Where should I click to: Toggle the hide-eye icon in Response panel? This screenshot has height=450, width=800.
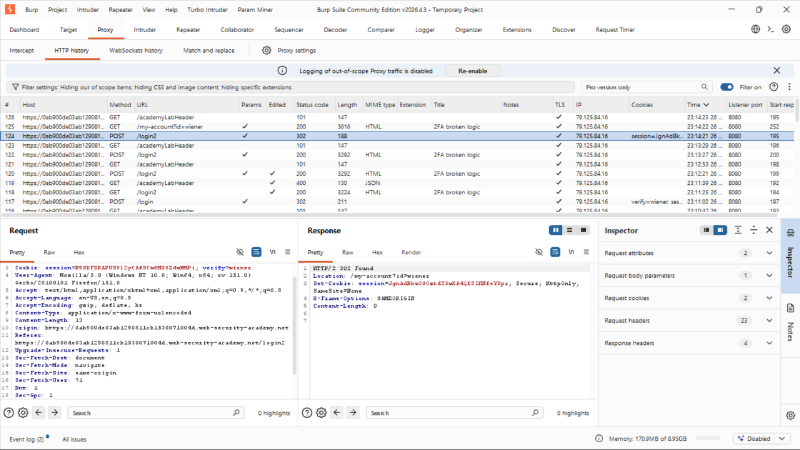coord(539,252)
